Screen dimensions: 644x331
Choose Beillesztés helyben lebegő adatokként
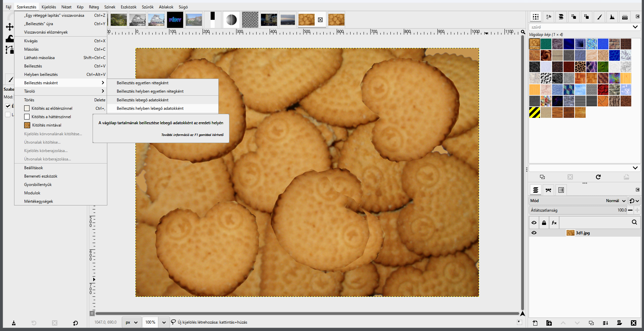coord(163,108)
